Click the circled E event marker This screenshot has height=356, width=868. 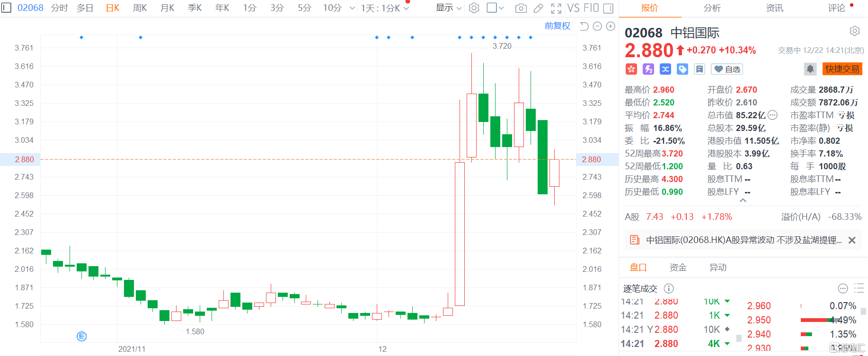(x=81, y=336)
